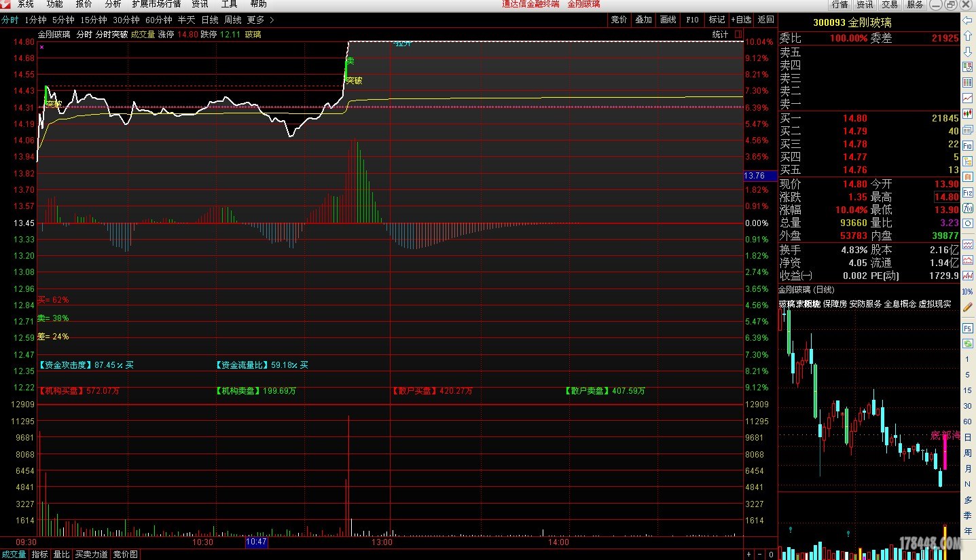Select the 指标 tab at the bottom
The width and height of the screenshot is (976, 560).
tap(40, 555)
